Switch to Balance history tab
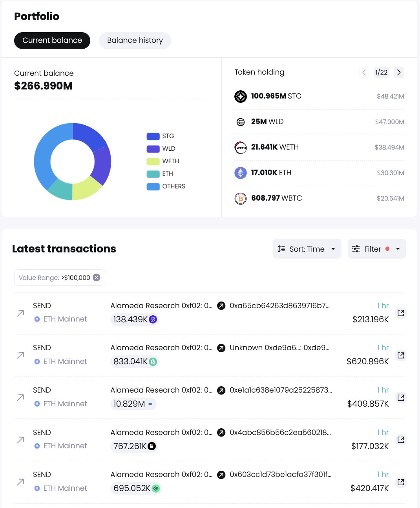The image size is (420, 508). click(135, 40)
